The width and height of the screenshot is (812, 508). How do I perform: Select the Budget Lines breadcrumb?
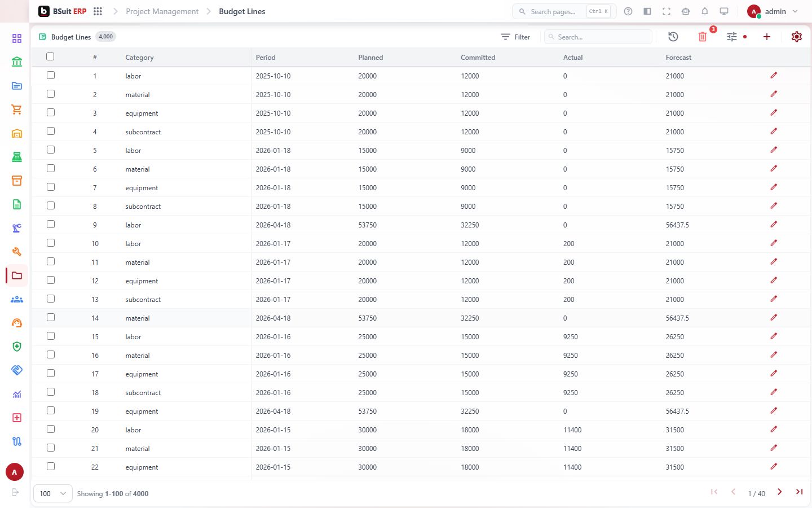[x=242, y=11]
